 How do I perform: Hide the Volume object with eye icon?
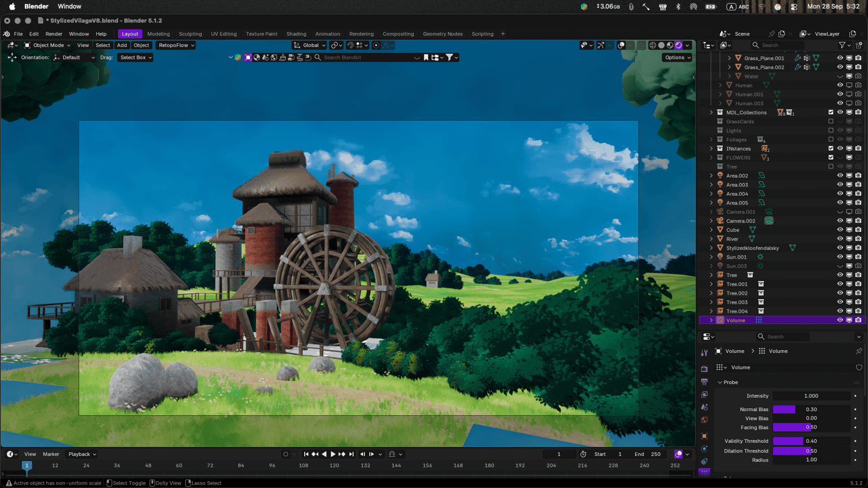click(840, 320)
